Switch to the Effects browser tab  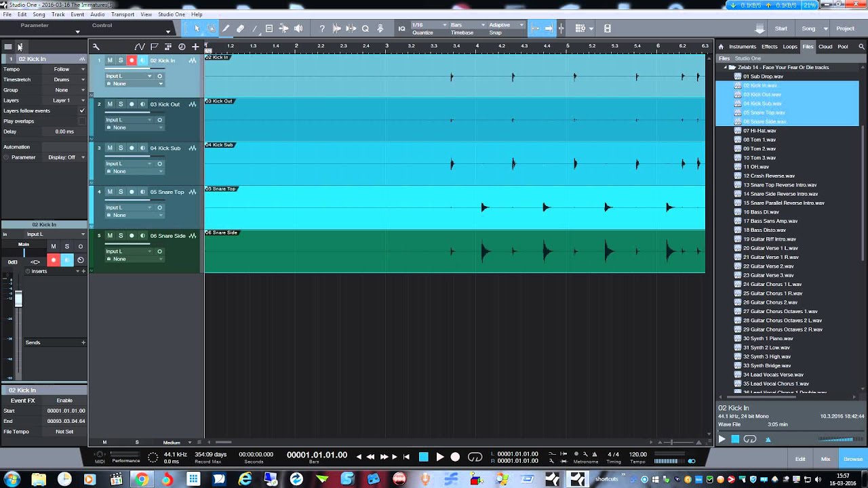pos(769,47)
